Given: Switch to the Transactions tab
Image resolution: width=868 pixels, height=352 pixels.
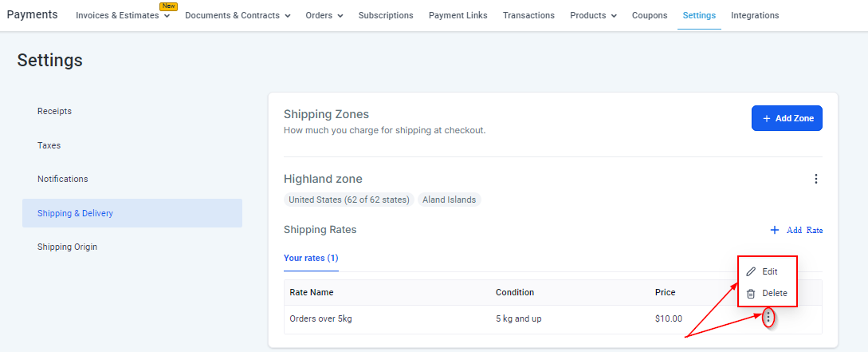Looking at the screenshot, I should tap(528, 16).
